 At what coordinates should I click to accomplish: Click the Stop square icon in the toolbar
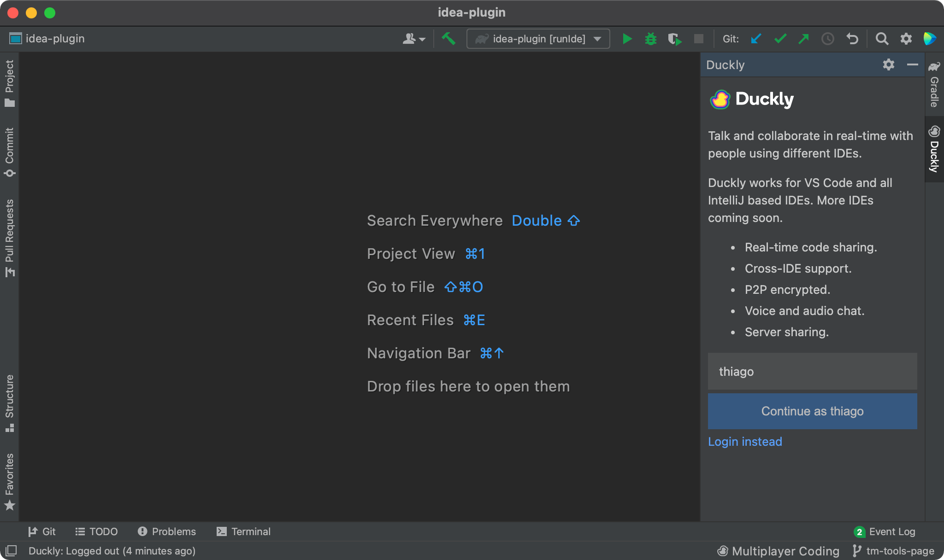[699, 39]
